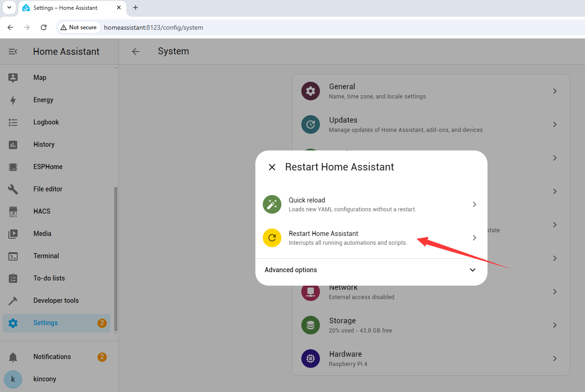585x392 pixels.
Task: Open Notifications in the sidebar
Action: (52, 357)
